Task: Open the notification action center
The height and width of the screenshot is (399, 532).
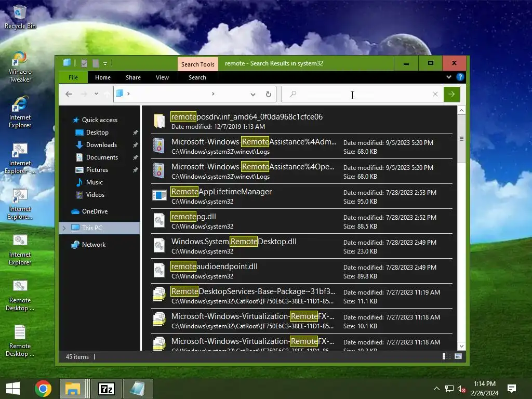Action: (x=511, y=388)
